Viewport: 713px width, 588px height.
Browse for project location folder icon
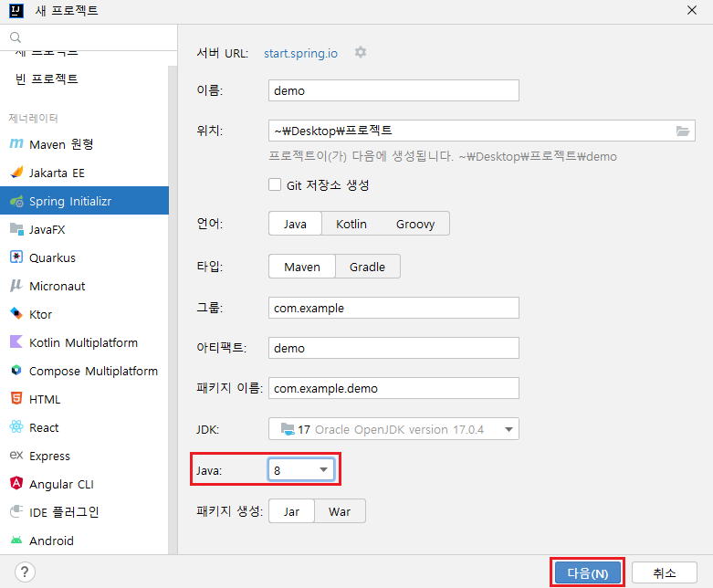pyautogui.click(x=683, y=131)
